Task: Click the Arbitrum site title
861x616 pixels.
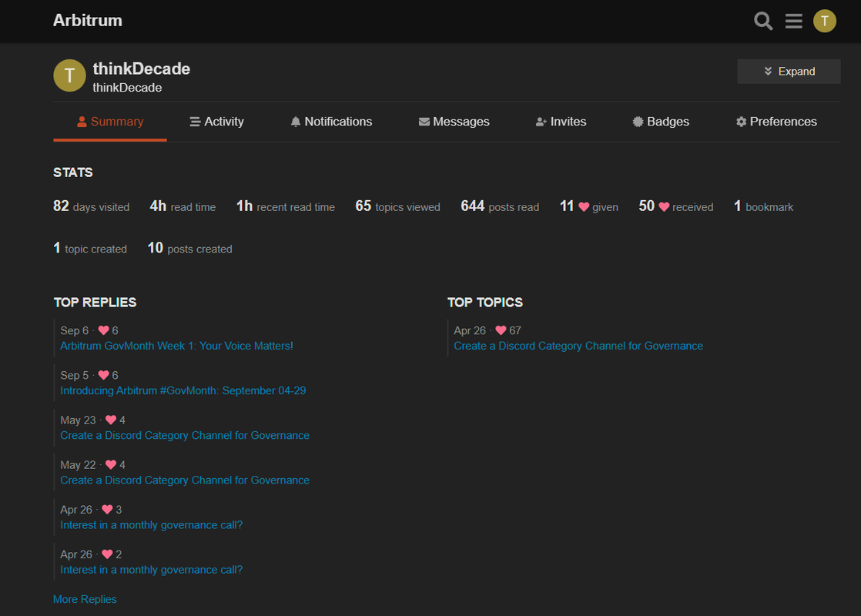Action: 88,20
